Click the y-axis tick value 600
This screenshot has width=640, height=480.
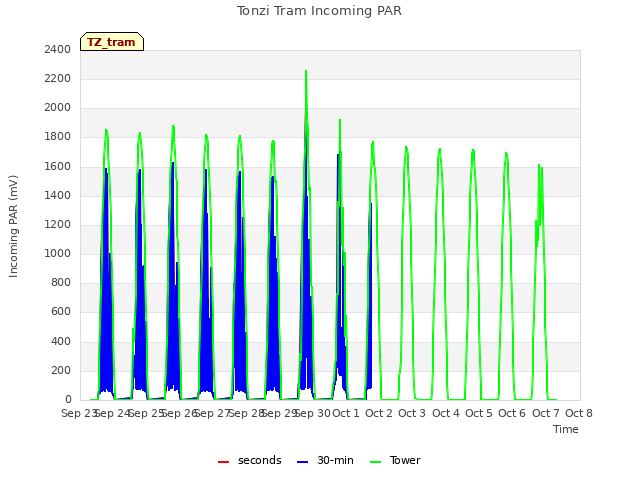coord(61,312)
